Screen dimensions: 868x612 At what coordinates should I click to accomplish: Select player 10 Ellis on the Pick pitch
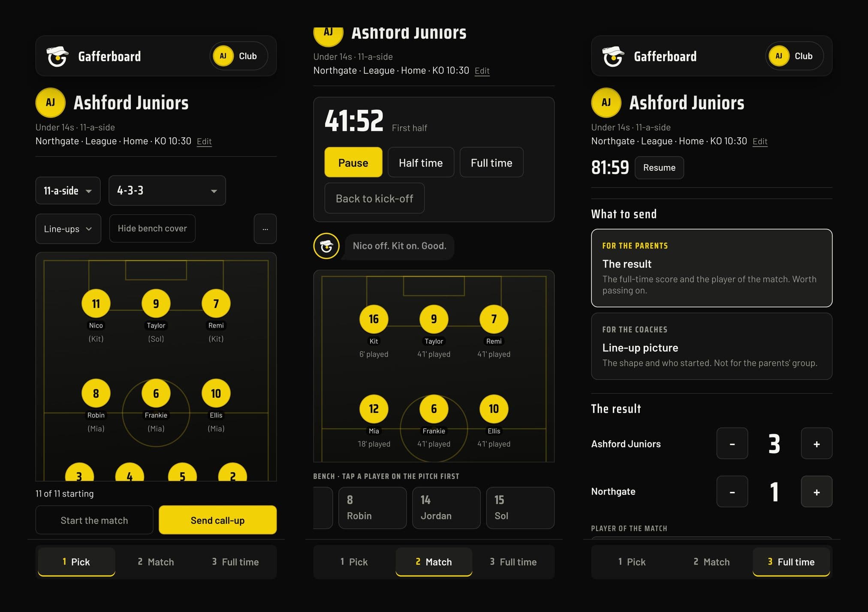216,393
